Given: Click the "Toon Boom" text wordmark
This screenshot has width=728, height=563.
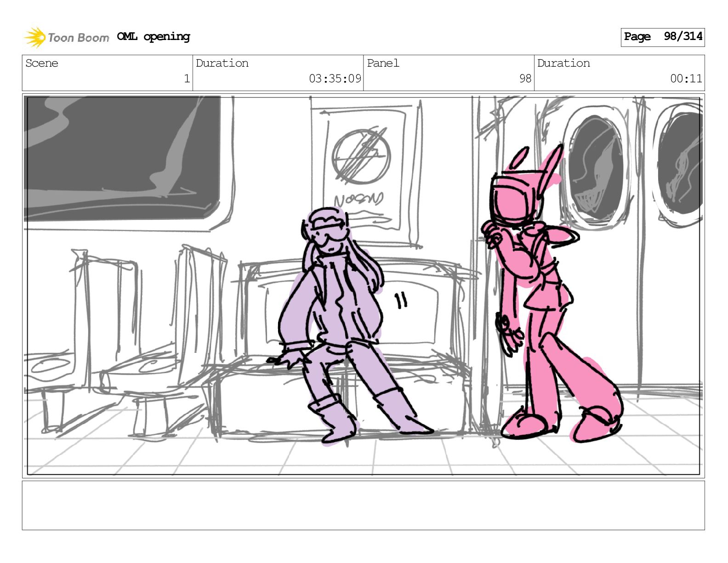Looking at the screenshot, I should point(78,38).
